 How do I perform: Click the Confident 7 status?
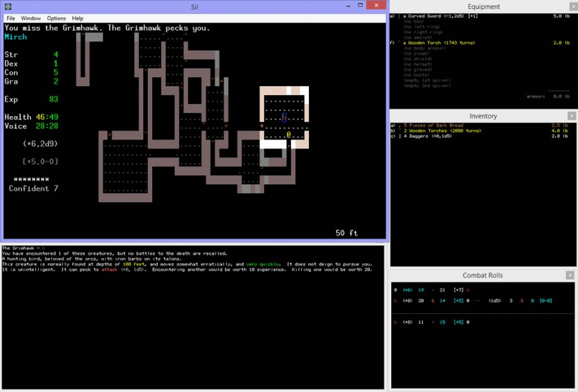33,188
